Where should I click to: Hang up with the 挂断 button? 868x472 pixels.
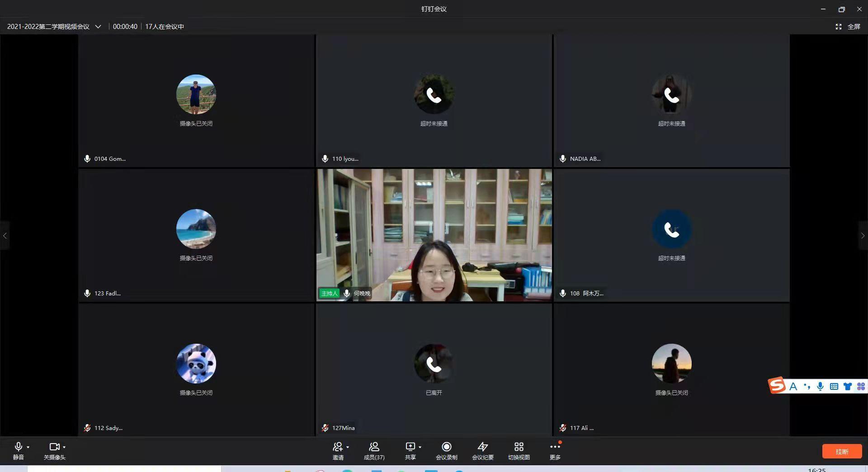[841, 451]
